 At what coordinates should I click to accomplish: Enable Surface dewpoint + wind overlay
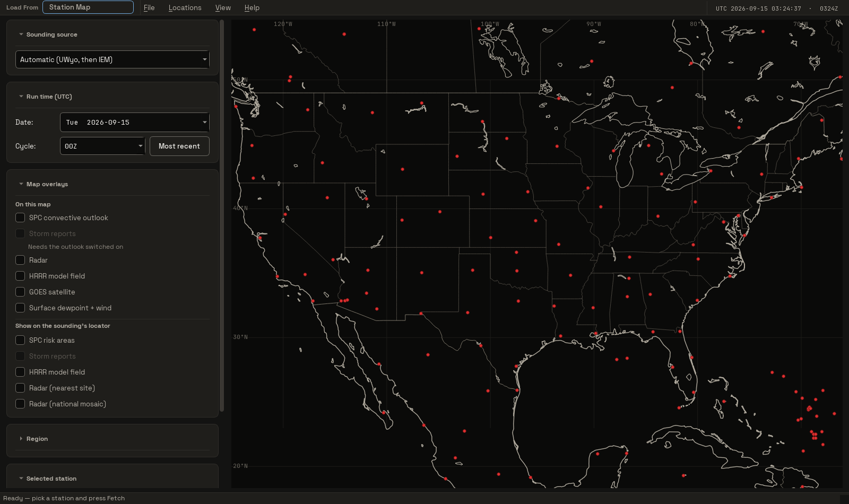tap(20, 308)
